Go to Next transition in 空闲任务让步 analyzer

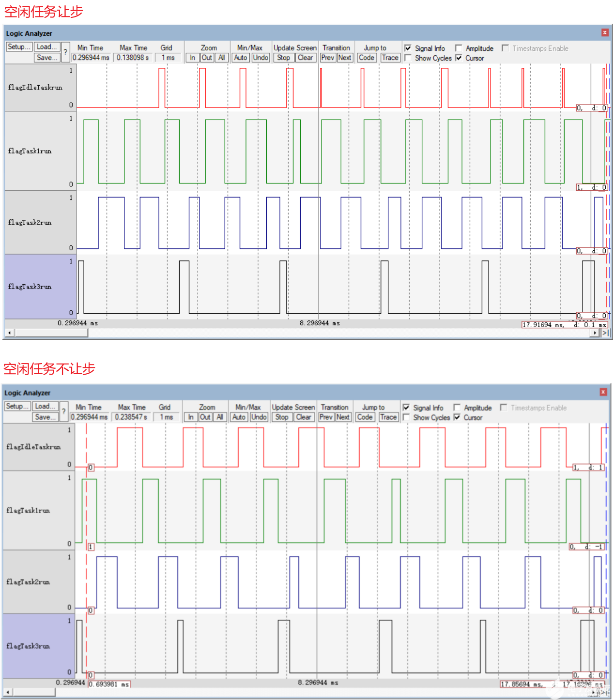coord(345,58)
